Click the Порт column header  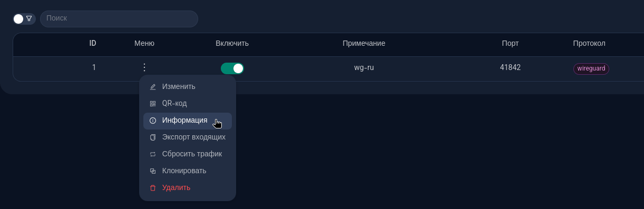[x=510, y=43]
